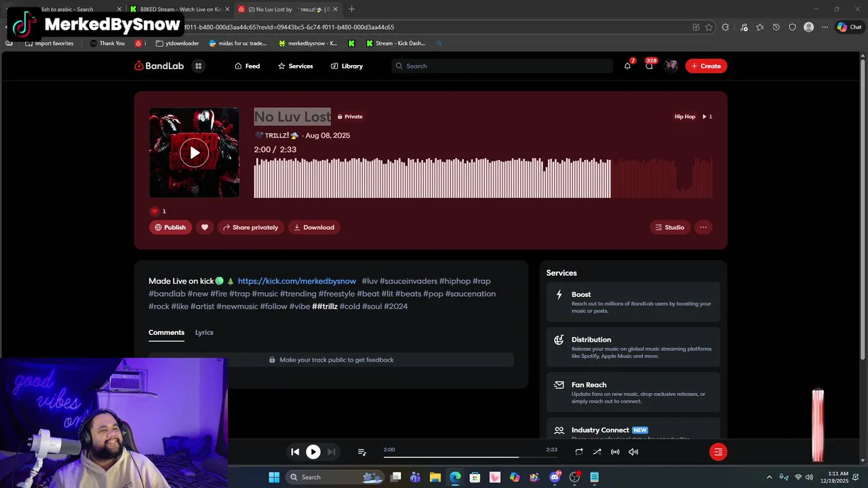Click the broadcast icon in player
Image resolution: width=868 pixels, height=488 pixels.
point(615,451)
